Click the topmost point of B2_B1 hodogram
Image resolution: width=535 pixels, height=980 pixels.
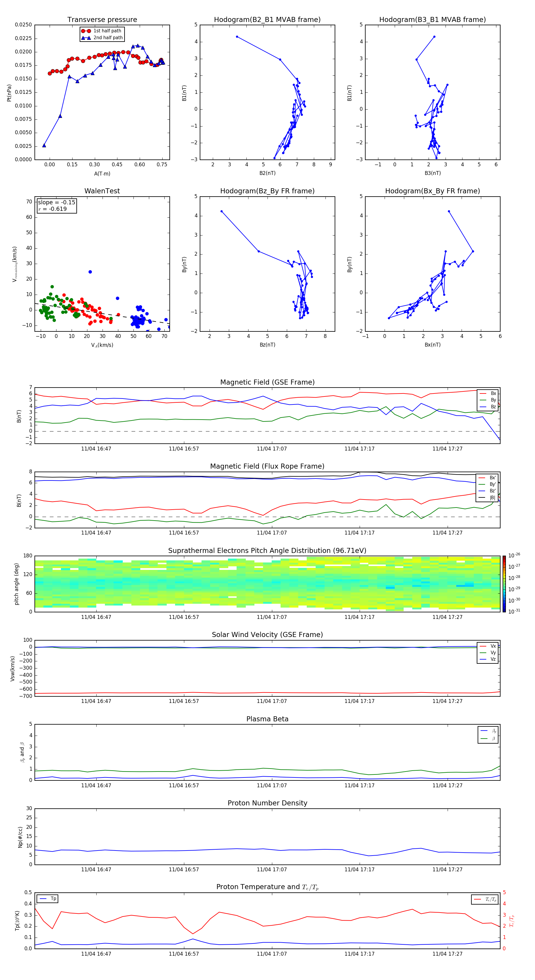(x=237, y=37)
